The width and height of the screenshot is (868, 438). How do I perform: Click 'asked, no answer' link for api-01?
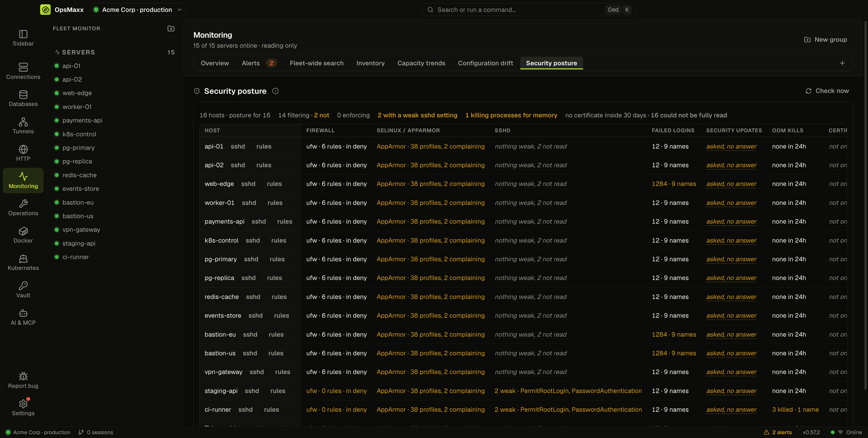[731, 146]
